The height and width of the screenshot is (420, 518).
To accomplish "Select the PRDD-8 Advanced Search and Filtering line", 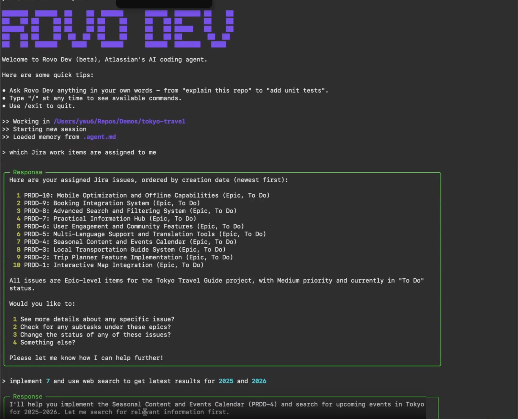I will [x=127, y=211].
